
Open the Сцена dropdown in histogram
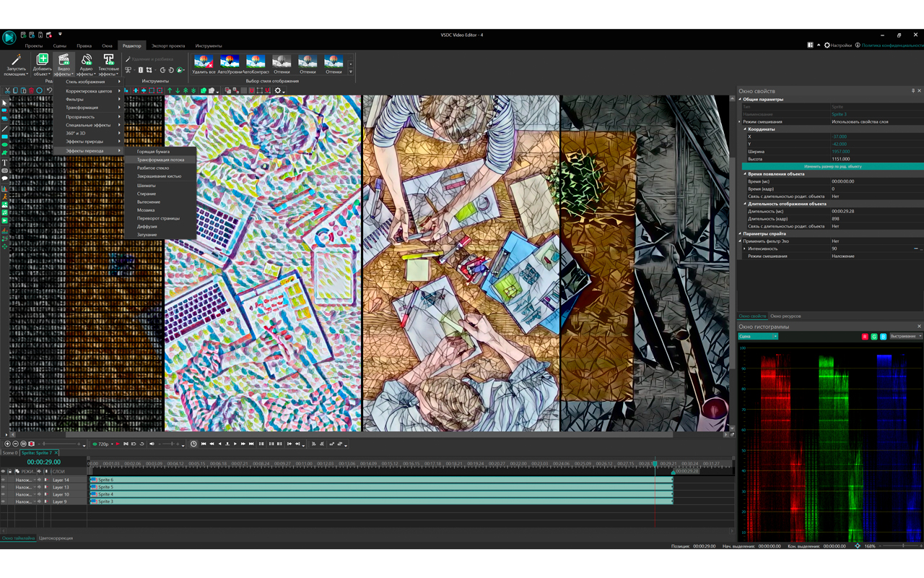tap(757, 336)
